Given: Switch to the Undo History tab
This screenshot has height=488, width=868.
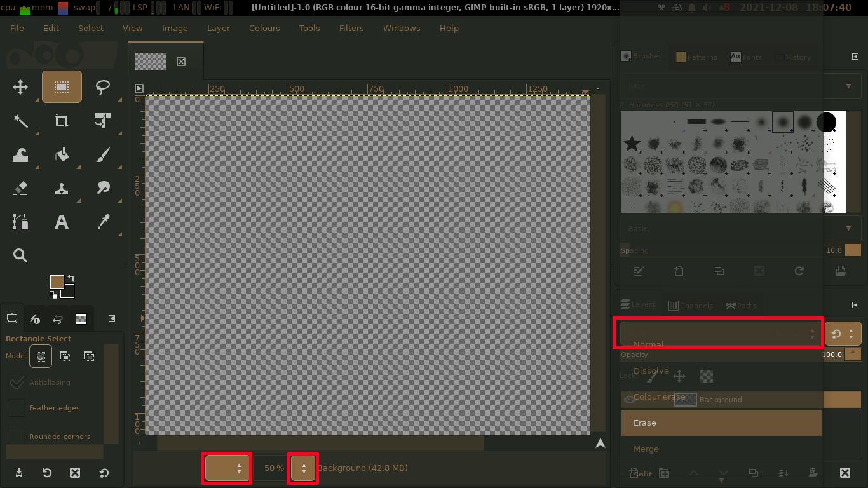Looking at the screenshot, I should [x=58, y=319].
